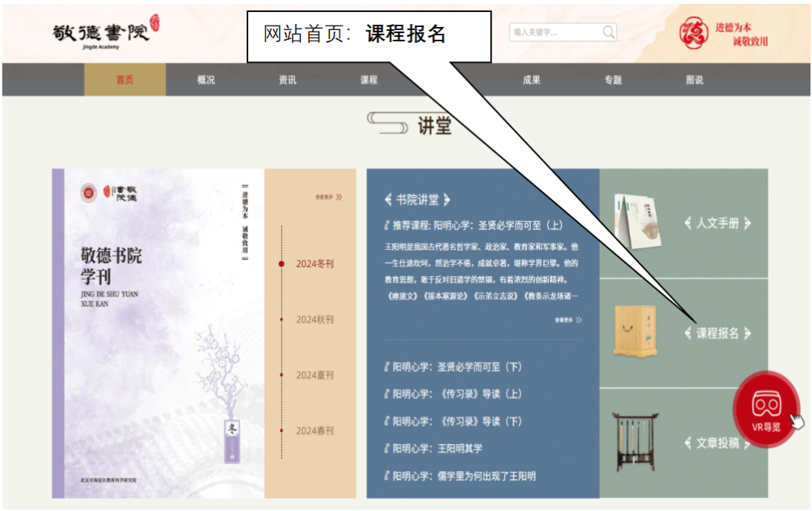Go to the 成果 menu item

pos(532,80)
